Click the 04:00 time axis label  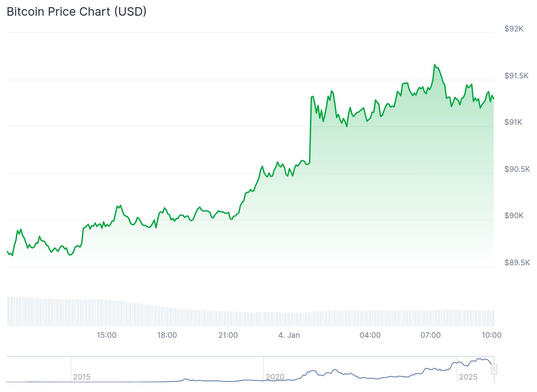coord(370,335)
